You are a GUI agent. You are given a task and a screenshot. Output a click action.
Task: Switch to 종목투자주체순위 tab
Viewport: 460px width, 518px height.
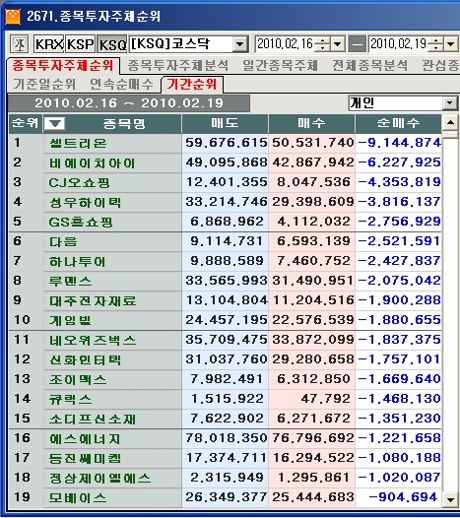click(x=63, y=65)
